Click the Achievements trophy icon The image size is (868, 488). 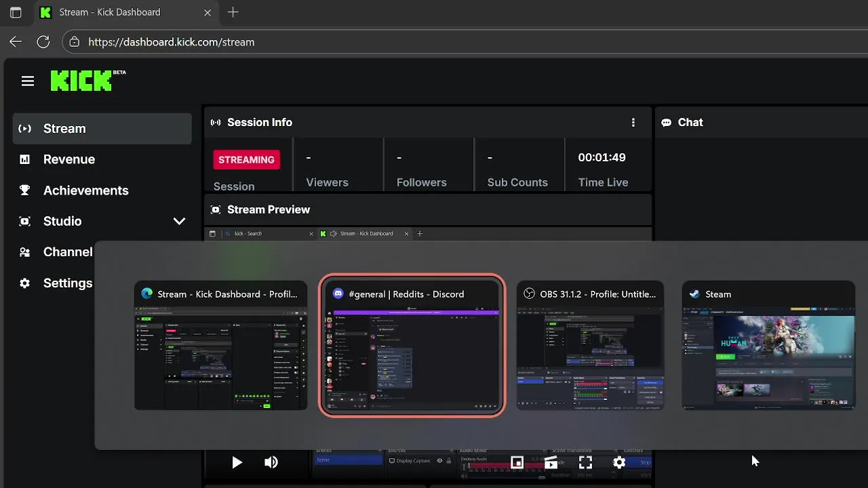click(x=25, y=190)
